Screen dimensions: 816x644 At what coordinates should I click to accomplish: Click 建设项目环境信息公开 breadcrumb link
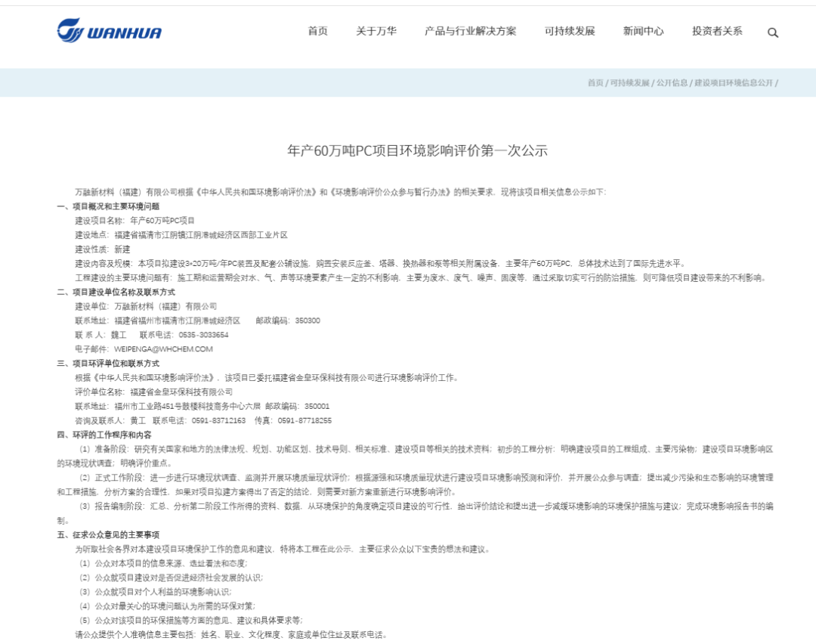[x=733, y=83]
